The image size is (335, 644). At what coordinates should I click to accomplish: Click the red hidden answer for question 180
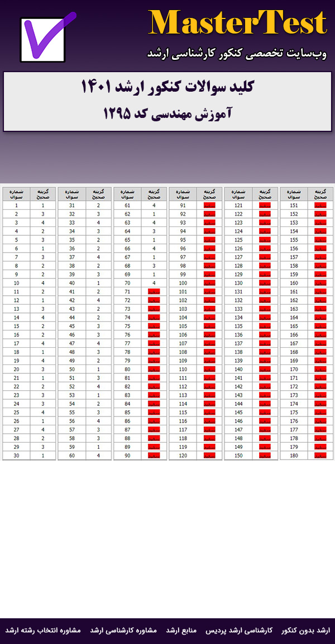pos(320,456)
